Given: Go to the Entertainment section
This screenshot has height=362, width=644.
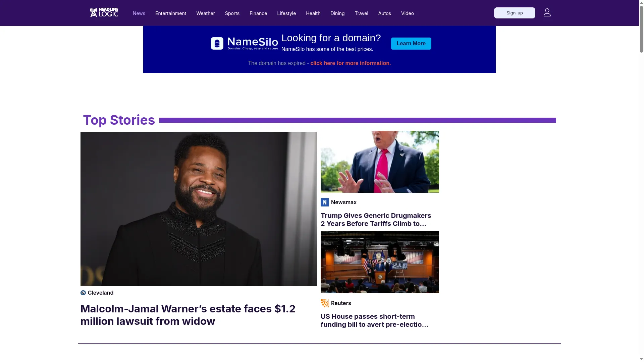Looking at the screenshot, I should pyautogui.click(x=171, y=13).
